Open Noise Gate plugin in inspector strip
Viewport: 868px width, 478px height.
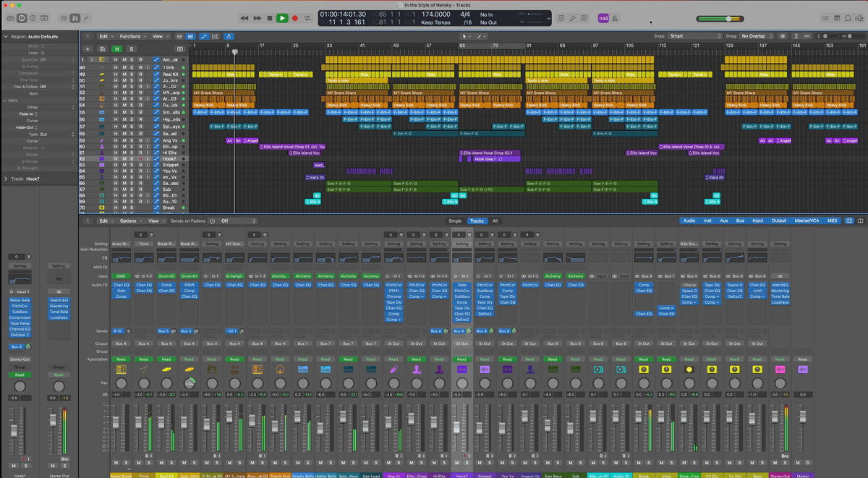click(20, 300)
